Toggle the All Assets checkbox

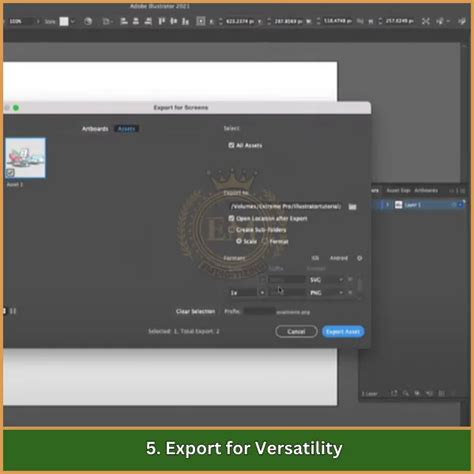tap(231, 145)
